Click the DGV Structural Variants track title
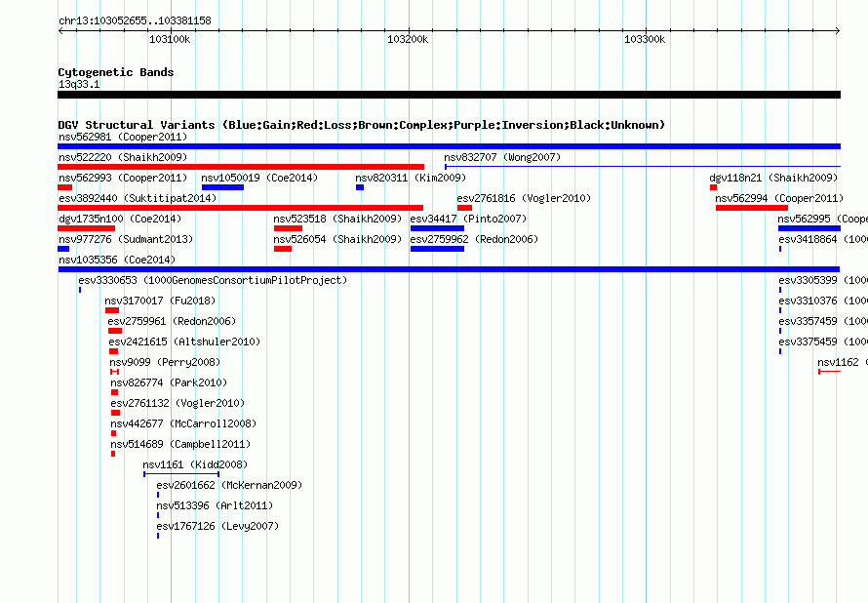 tap(362, 125)
